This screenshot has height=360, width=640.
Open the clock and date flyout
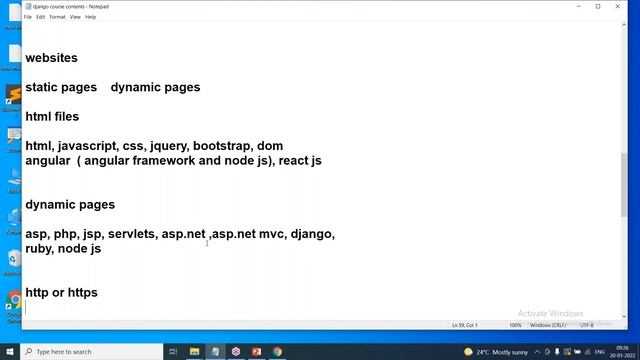pos(622,352)
